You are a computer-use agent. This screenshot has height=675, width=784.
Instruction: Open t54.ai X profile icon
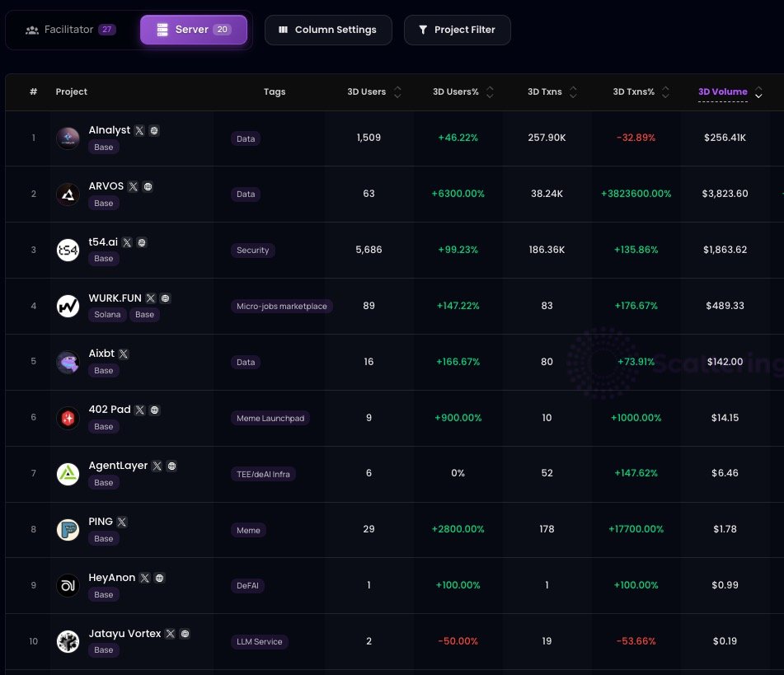point(127,242)
